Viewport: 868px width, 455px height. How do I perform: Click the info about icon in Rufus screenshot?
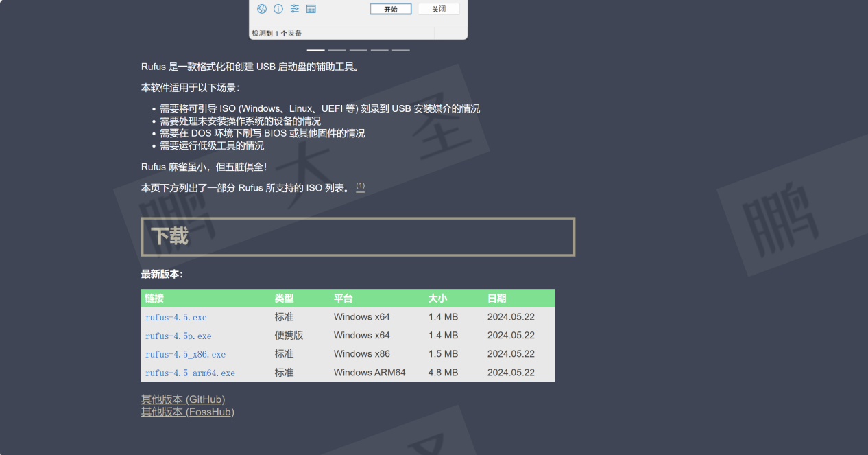[278, 9]
